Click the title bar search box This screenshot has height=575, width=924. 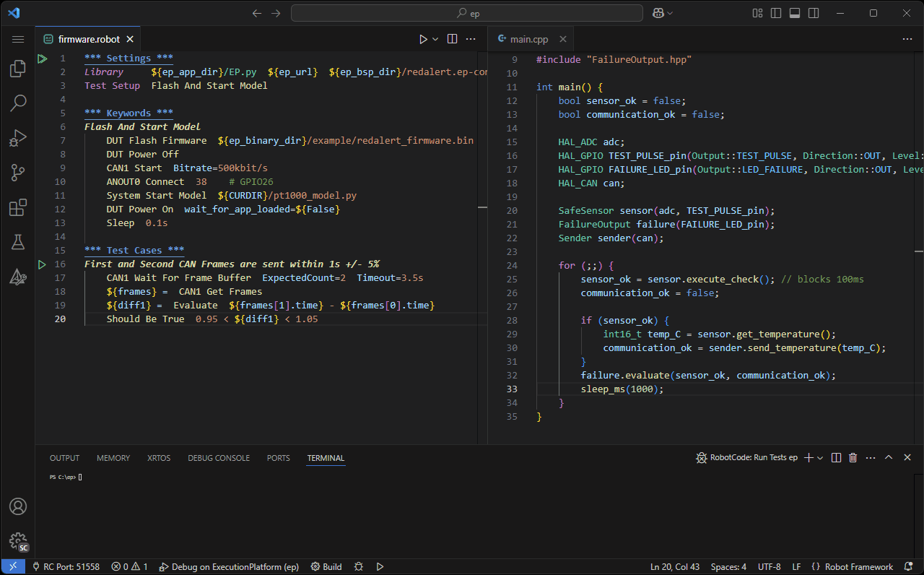pos(466,13)
